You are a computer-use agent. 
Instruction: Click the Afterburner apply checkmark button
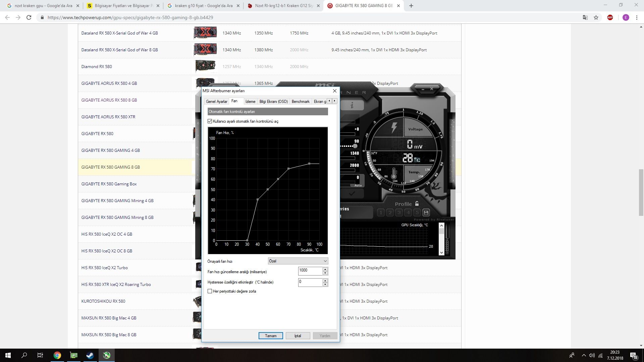(352, 194)
